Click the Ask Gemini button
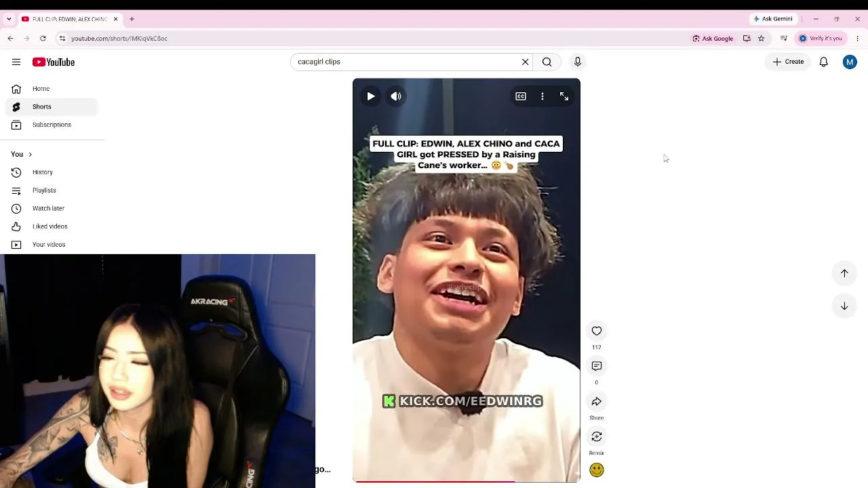 coord(773,19)
